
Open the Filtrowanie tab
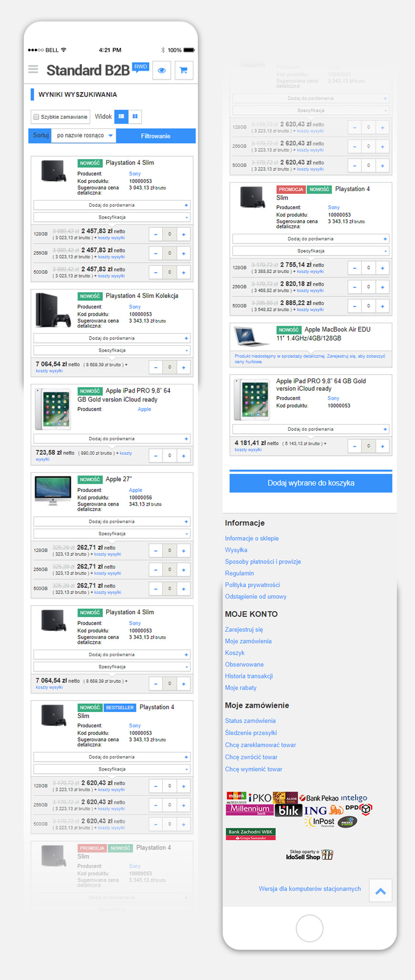[156, 136]
